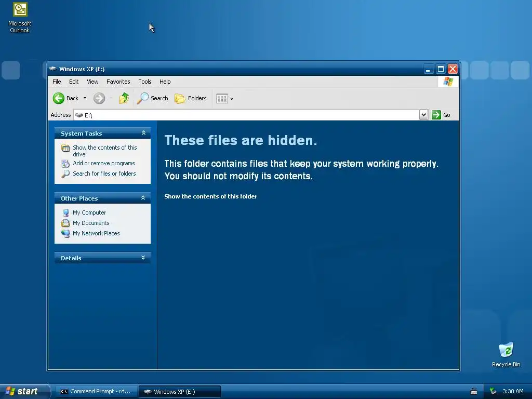Screen dimensions: 532x399
Task: Click Add or remove programs link
Action: pyautogui.click(x=104, y=163)
